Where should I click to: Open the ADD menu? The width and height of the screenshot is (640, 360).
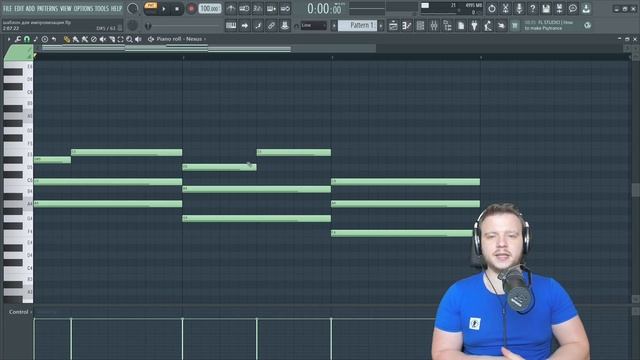tap(31, 8)
